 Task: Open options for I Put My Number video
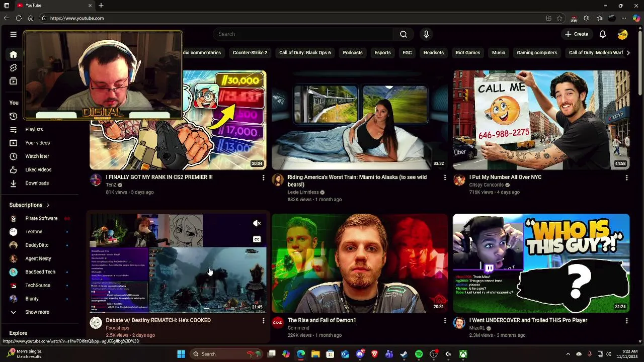pyautogui.click(x=626, y=177)
